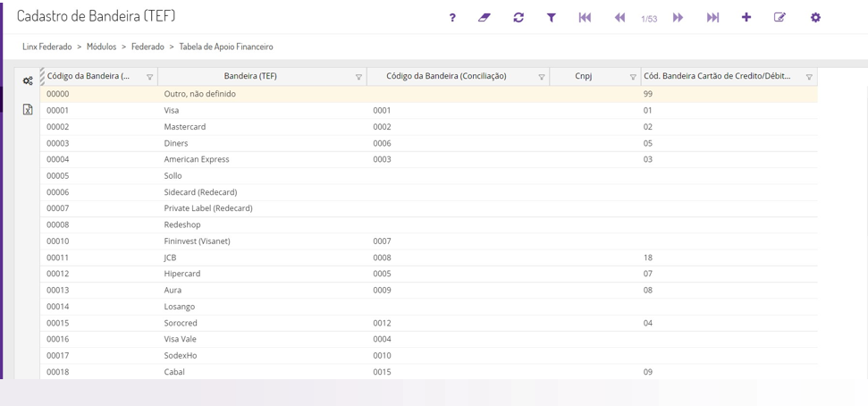This screenshot has width=868, height=406.
Task: Click code cell 00018
Action: [x=57, y=372]
